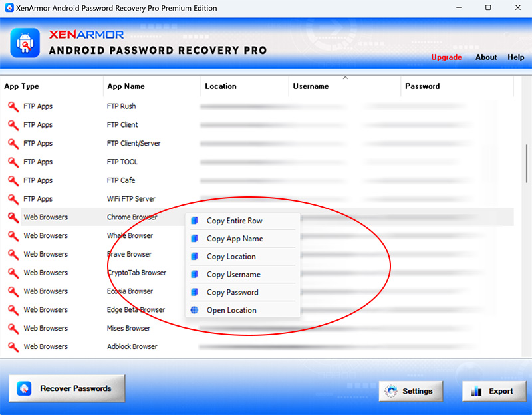The image size is (532, 415).
Task: Select the FTP Cafe row
Action: (x=257, y=180)
